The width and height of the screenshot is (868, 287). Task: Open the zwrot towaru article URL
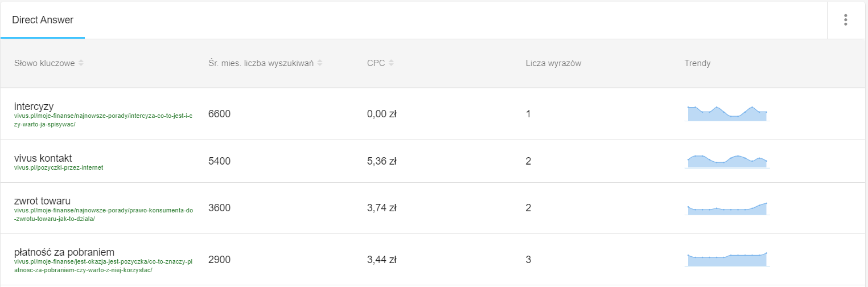coord(103,214)
